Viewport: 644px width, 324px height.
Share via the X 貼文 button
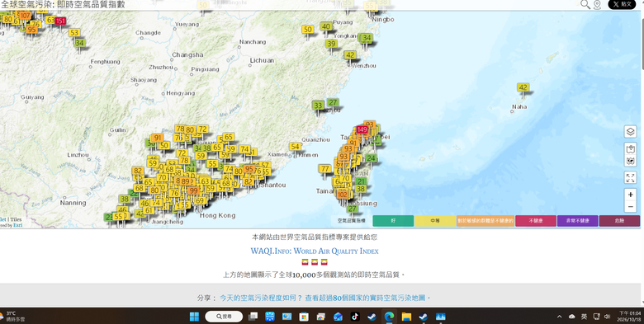(622, 4)
